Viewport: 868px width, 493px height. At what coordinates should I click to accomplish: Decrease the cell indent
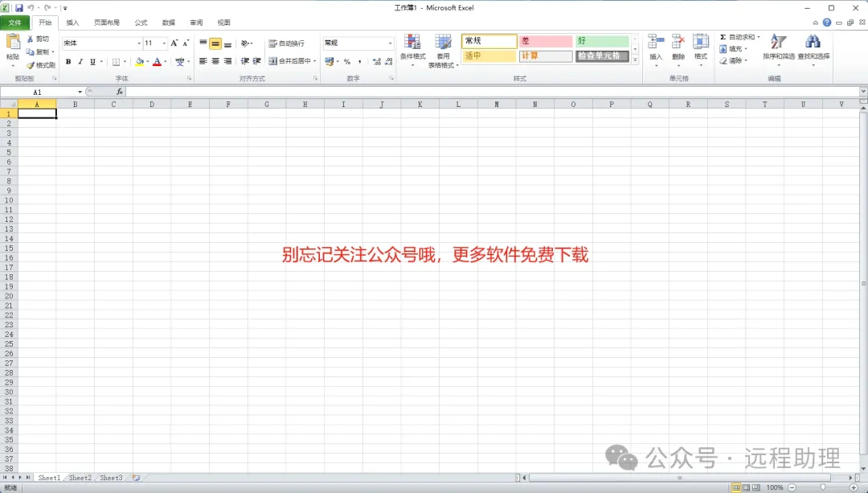(244, 61)
